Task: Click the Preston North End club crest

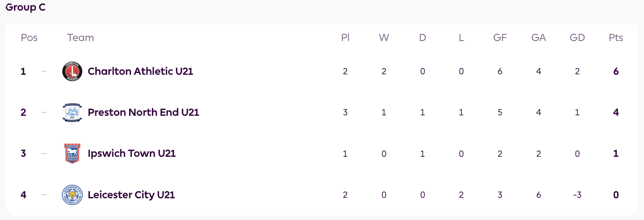Action: (x=73, y=112)
